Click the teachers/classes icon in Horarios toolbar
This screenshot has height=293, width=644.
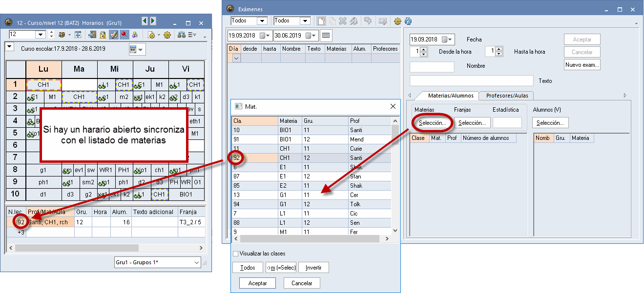click(62, 35)
